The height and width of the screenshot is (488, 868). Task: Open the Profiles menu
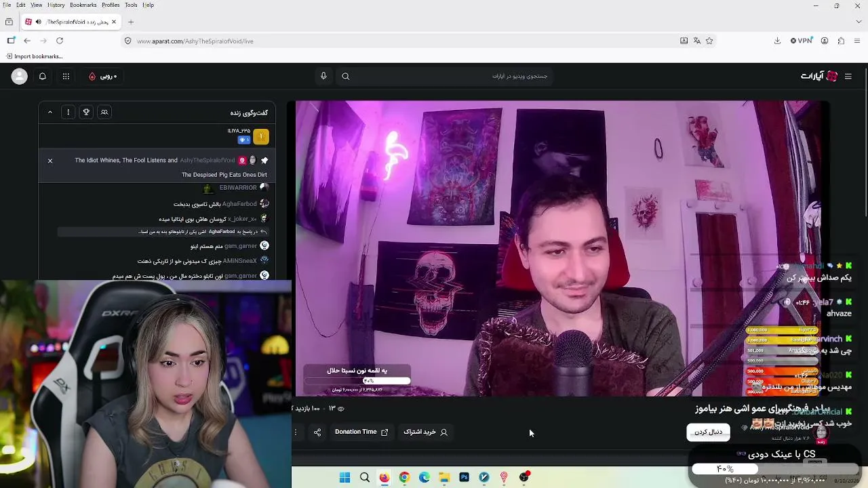click(x=111, y=5)
